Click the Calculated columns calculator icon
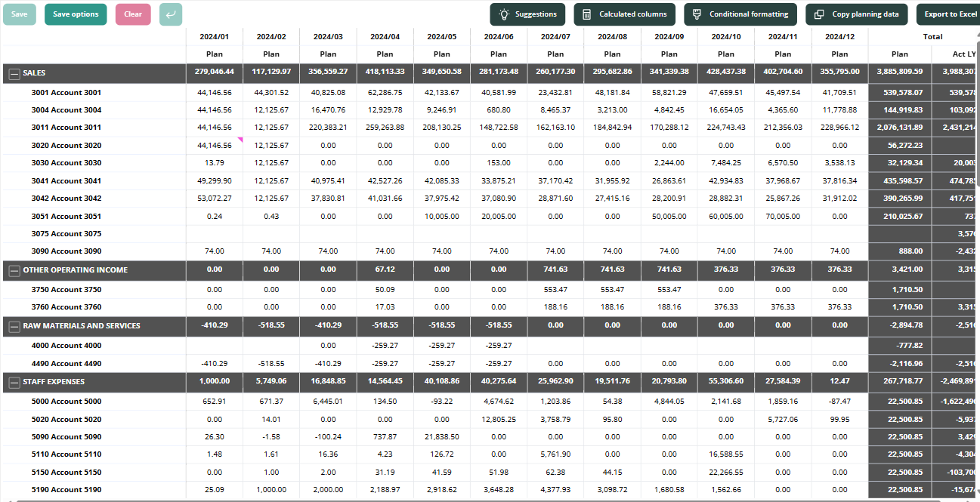Image resolution: width=980 pixels, height=502 pixels. pyautogui.click(x=587, y=14)
